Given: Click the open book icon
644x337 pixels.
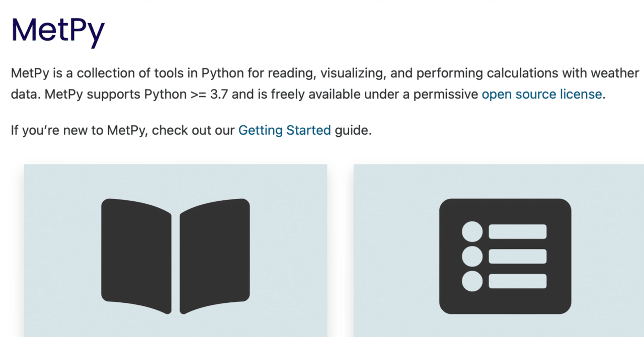Looking at the screenshot, I should [176, 256].
